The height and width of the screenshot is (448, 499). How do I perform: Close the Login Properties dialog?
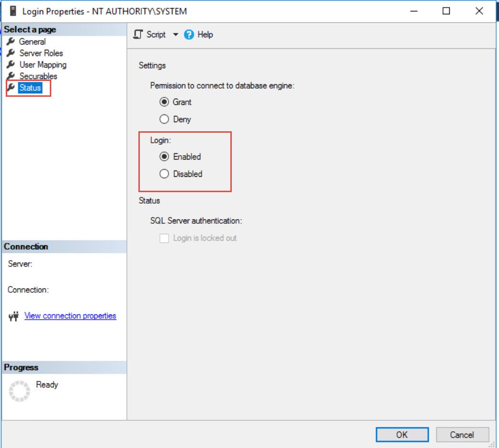point(479,11)
